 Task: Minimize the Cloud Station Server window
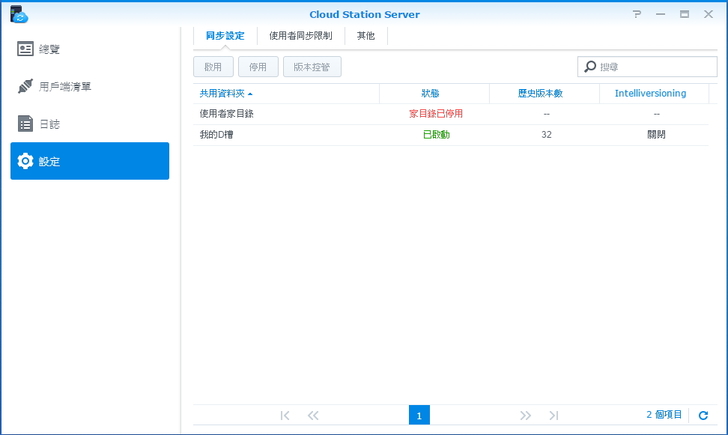click(660, 14)
